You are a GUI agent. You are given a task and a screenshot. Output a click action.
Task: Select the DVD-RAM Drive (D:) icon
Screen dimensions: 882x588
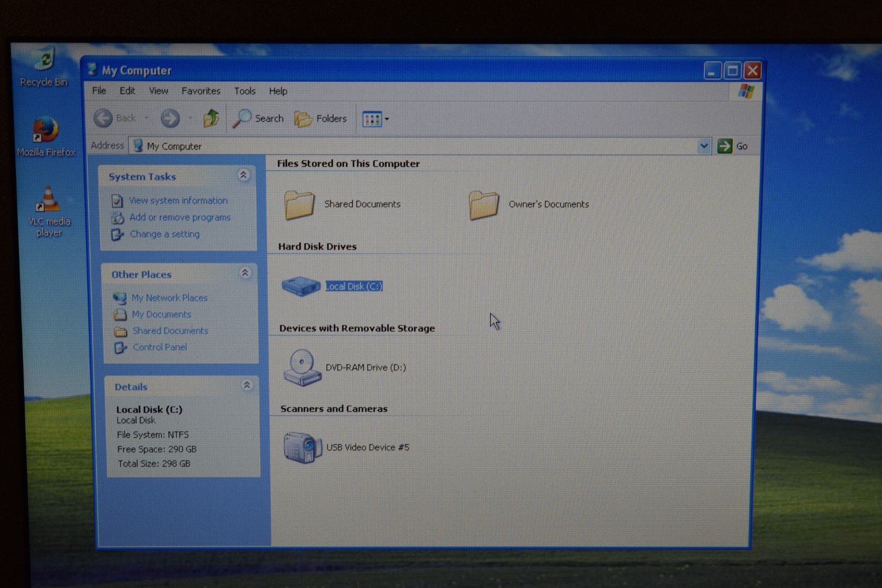pyautogui.click(x=302, y=368)
